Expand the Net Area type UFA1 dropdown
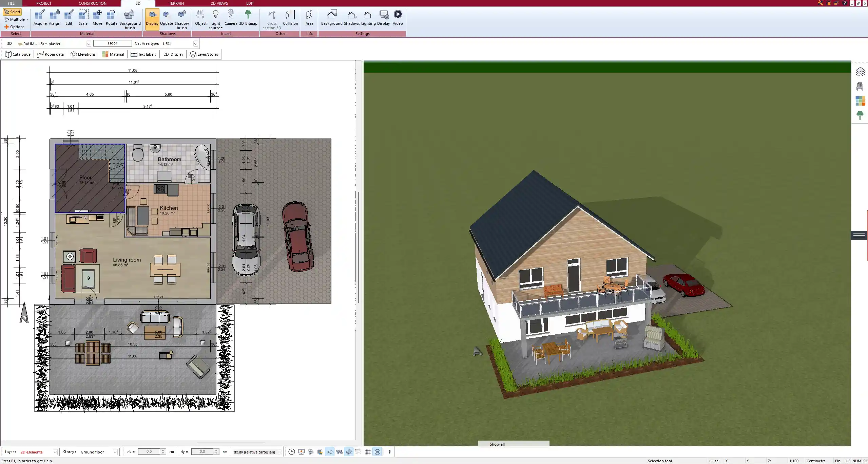868x464 pixels. (195, 44)
